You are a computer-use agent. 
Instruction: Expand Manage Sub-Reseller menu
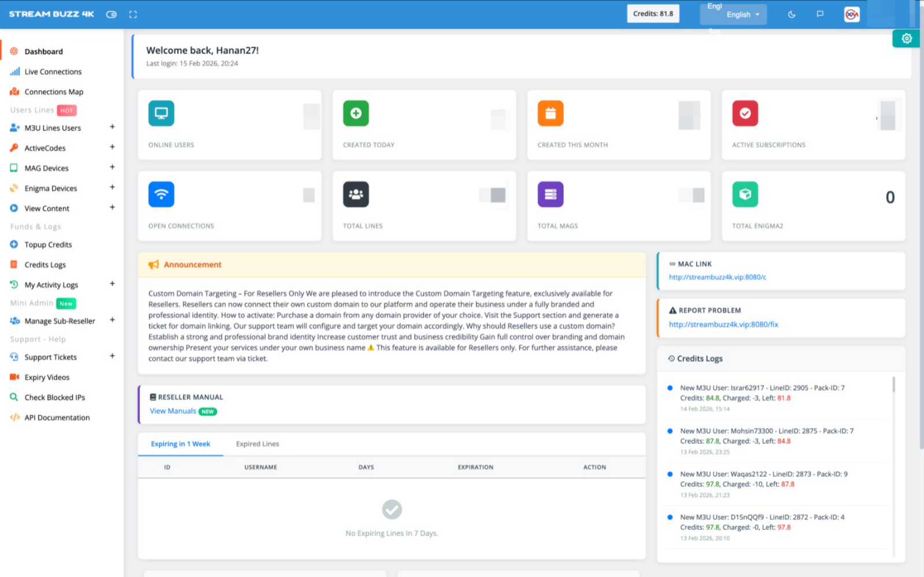click(x=112, y=320)
